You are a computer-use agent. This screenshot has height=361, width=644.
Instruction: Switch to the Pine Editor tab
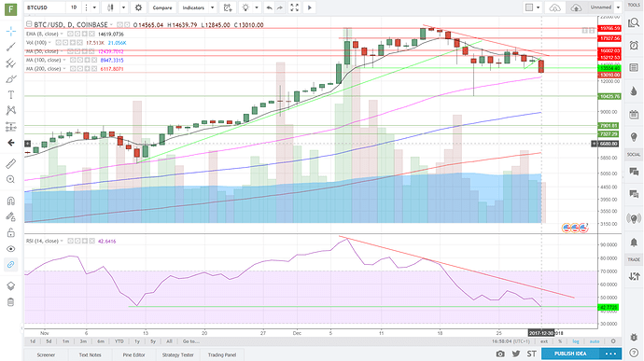click(x=133, y=354)
